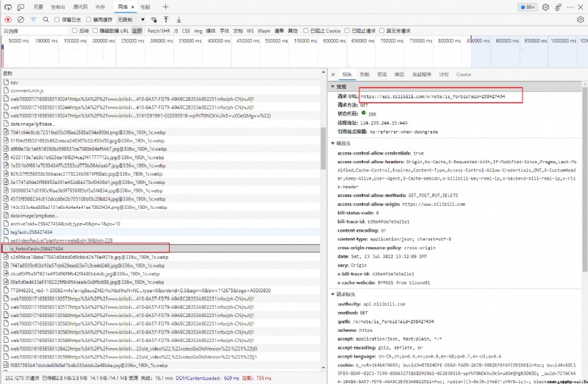Open the throttling dropdown
The image size is (588, 384).
pos(132,20)
